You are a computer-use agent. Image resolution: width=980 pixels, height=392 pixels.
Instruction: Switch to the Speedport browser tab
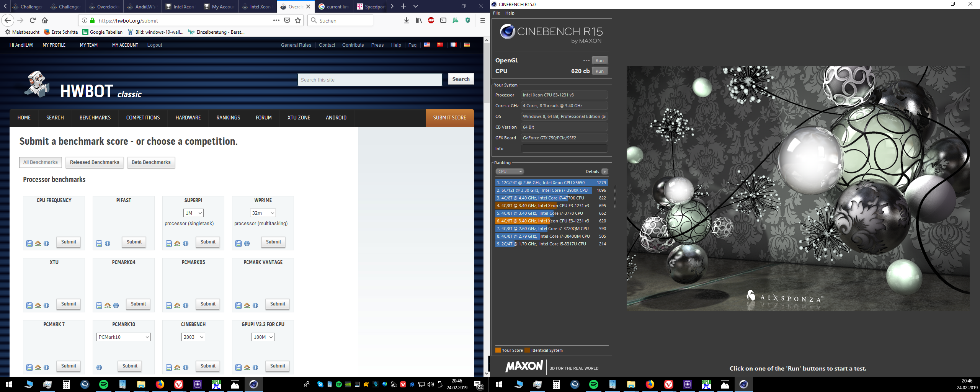[371, 7]
